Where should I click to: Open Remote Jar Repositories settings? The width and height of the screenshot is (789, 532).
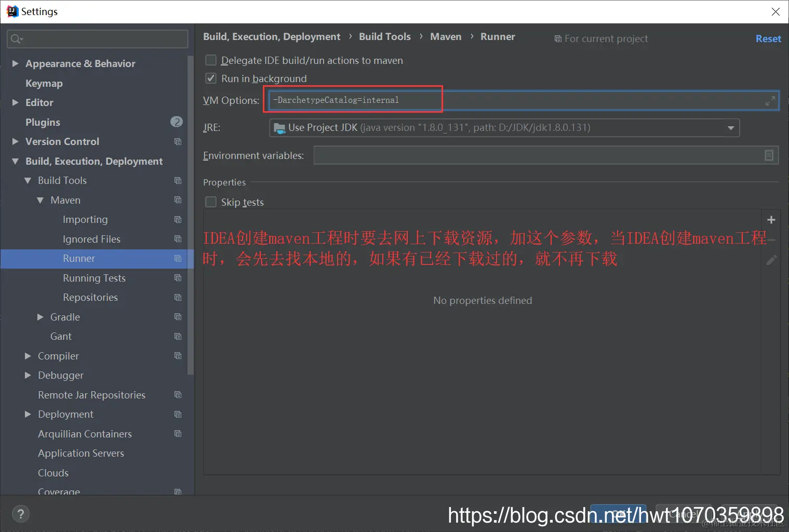[91, 395]
